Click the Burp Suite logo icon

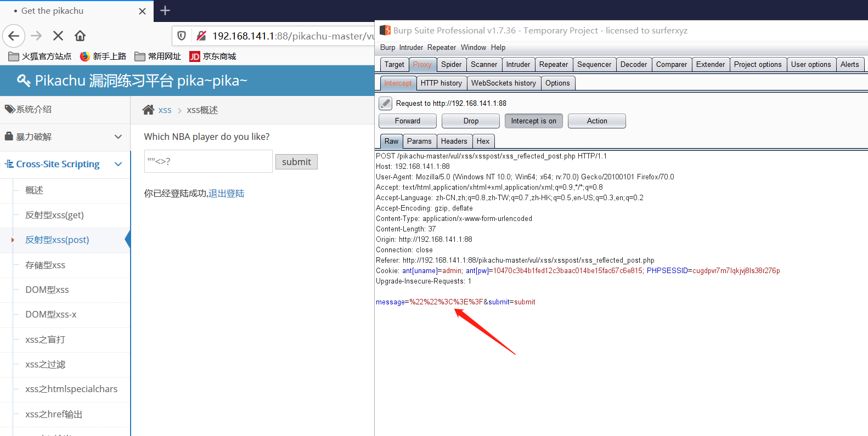tap(385, 30)
